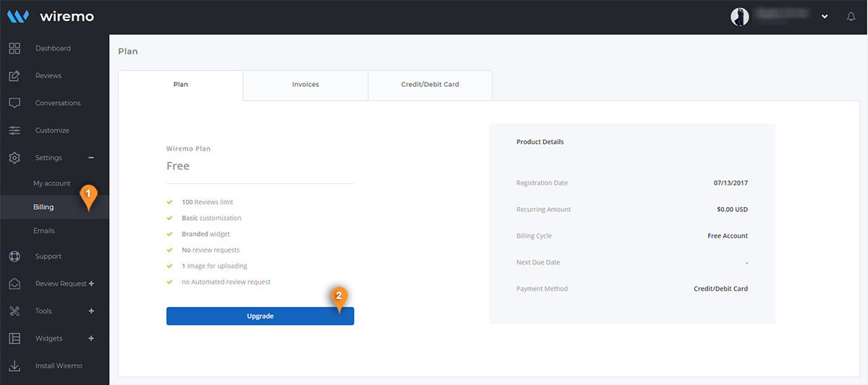Expand the Review Request plus sign
868x385 pixels.
[x=91, y=284]
